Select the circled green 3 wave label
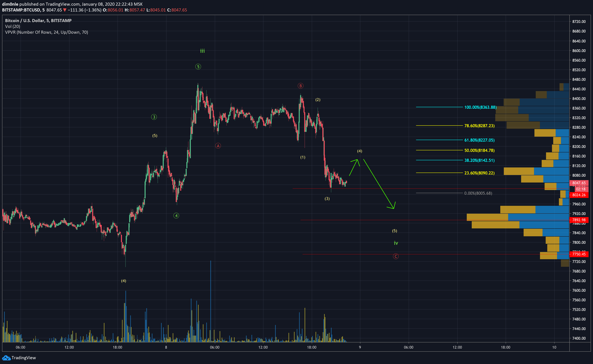Viewport: 593px width, 364px height. coord(154,117)
